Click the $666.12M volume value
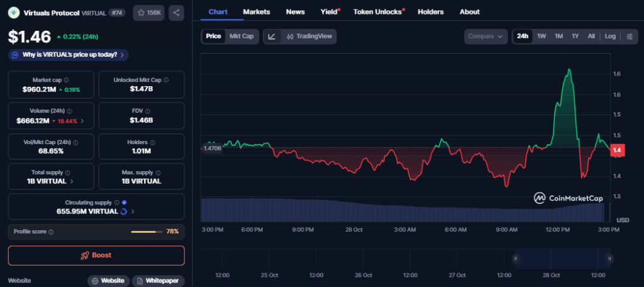644x287 pixels. (33, 121)
